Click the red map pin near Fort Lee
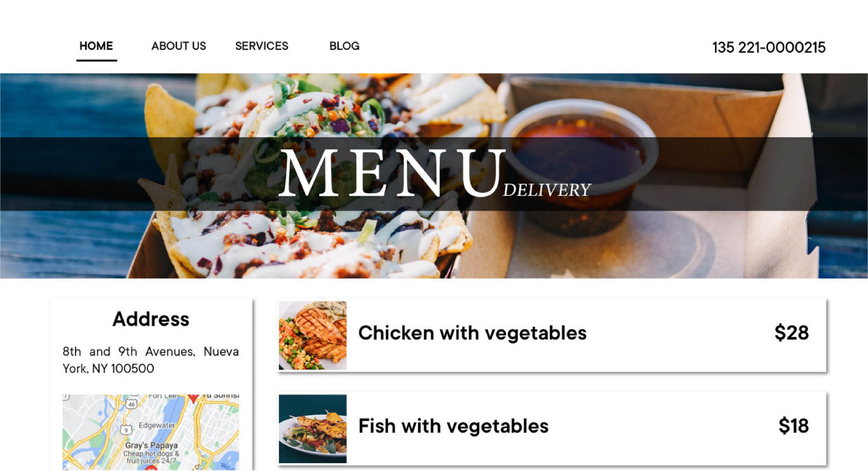The image size is (868, 471). pyautogui.click(x=193, y=398)
